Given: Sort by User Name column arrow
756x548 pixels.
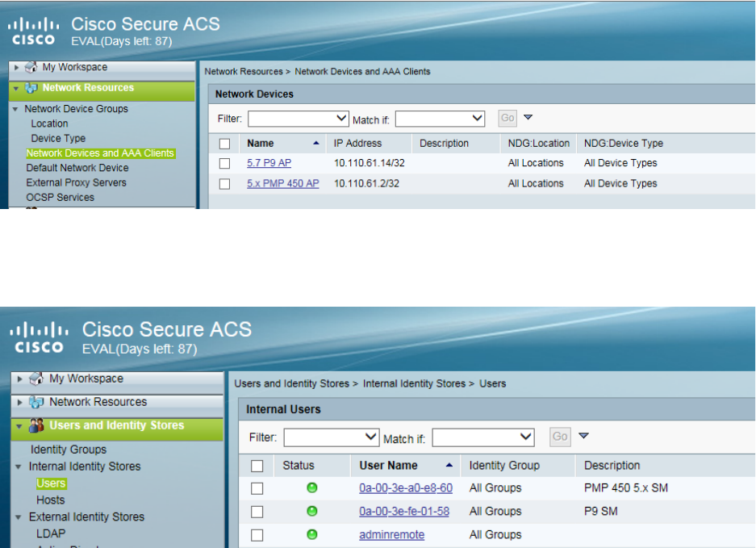Looking at the screenshot, I should [449, 465].
